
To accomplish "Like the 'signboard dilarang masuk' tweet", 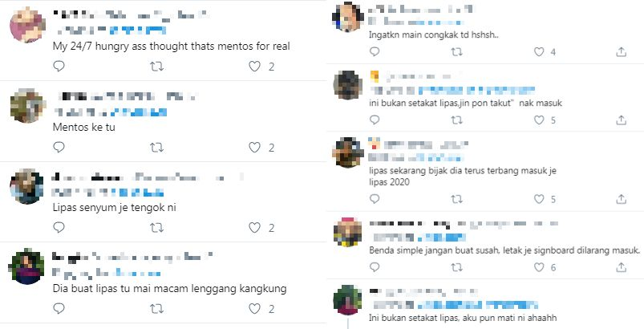I will tap(539, 267).
